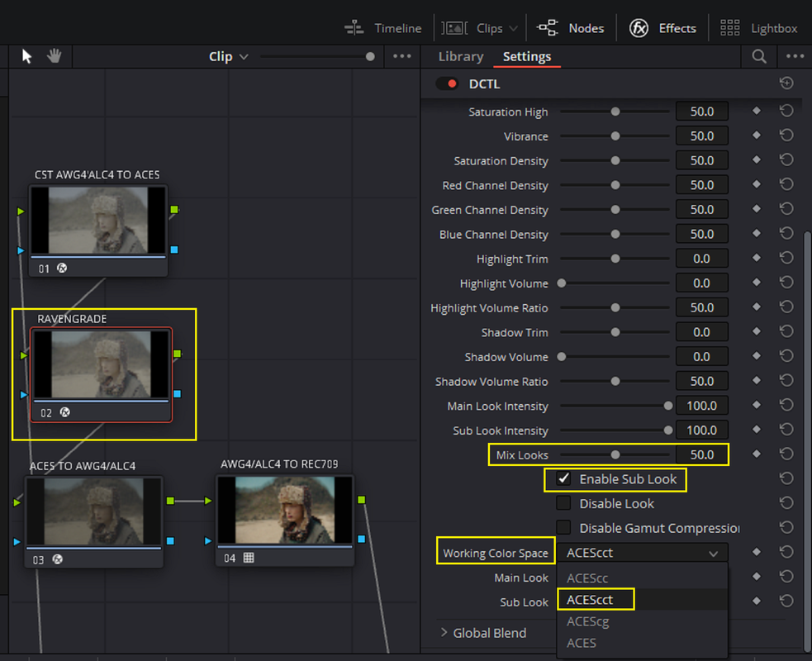Reset Vibrance parameter
Screen dimensions: 812x661
(x=786, y=136)
